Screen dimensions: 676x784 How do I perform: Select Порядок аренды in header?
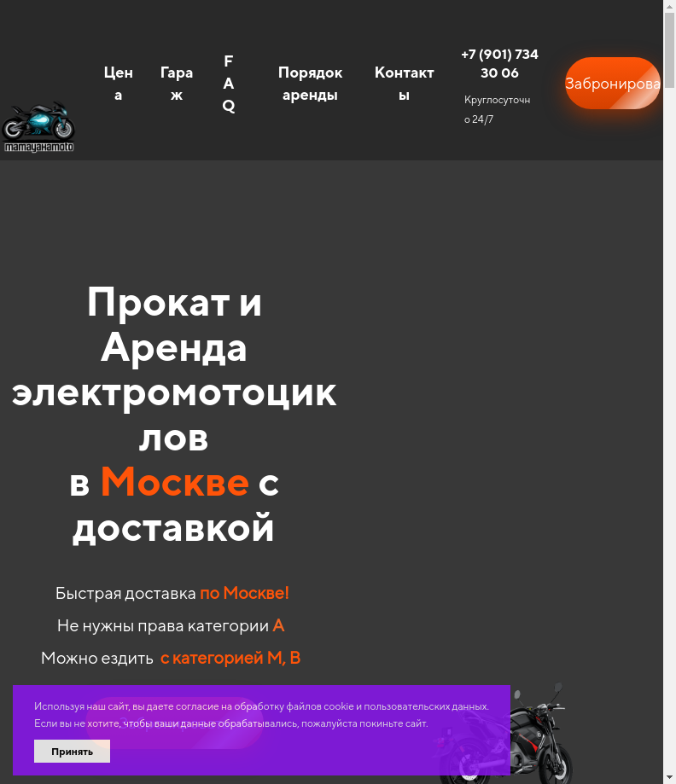pos(310,84)
